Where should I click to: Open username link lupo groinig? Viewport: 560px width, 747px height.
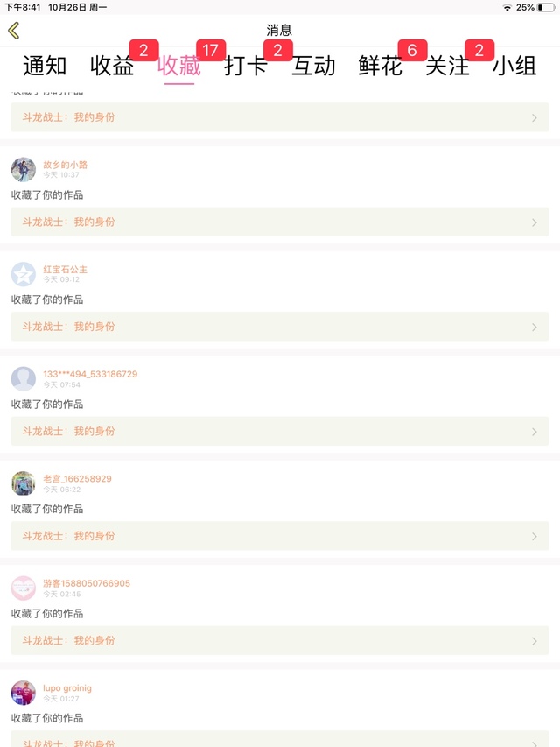pos(67,688)
